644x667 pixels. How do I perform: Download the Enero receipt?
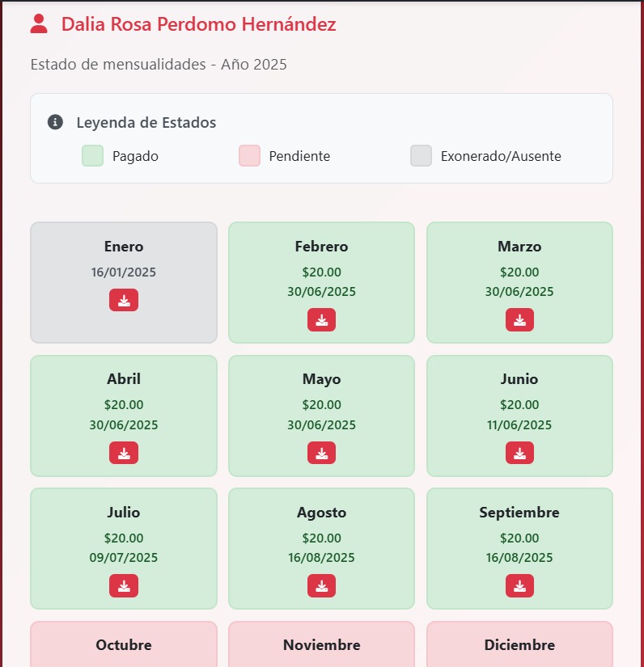(124, 300)
